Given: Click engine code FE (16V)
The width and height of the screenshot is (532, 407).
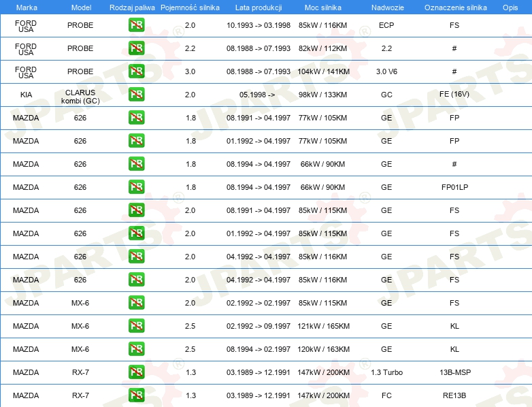Looking at the screenshot, I should tap(454, 94).
